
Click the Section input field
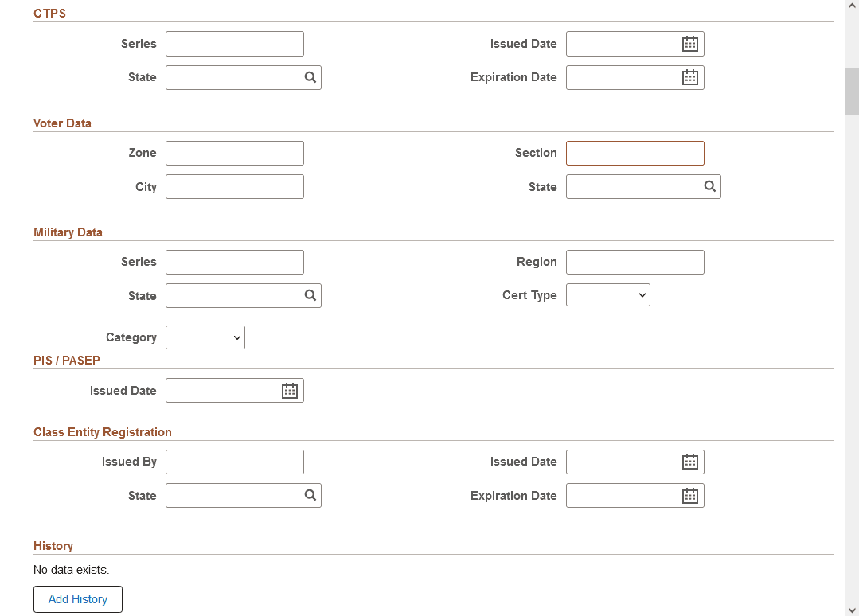tap(634, 153)
